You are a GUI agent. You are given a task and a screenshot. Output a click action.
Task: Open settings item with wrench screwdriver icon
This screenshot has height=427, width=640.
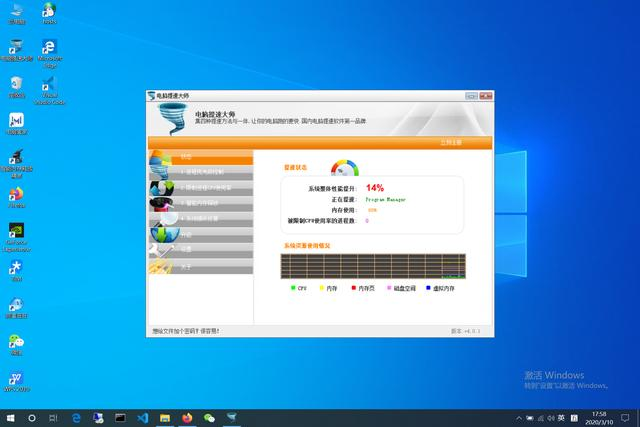click(x=201, y=249)
